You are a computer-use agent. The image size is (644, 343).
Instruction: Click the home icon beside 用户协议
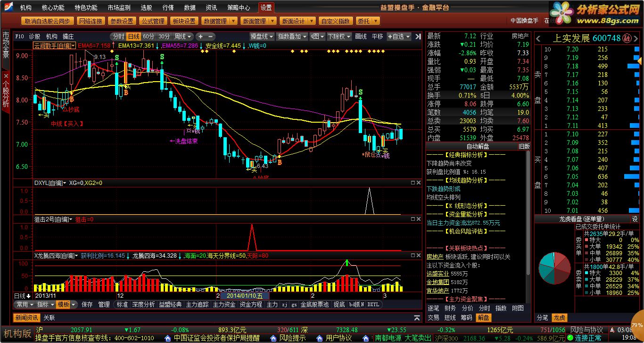coord(319,338)
